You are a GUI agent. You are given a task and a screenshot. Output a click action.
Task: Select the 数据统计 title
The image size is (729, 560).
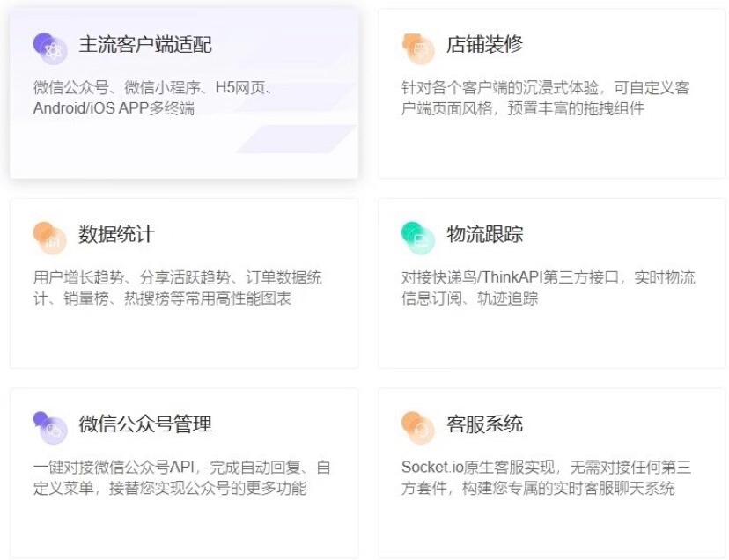pos(116,235)
